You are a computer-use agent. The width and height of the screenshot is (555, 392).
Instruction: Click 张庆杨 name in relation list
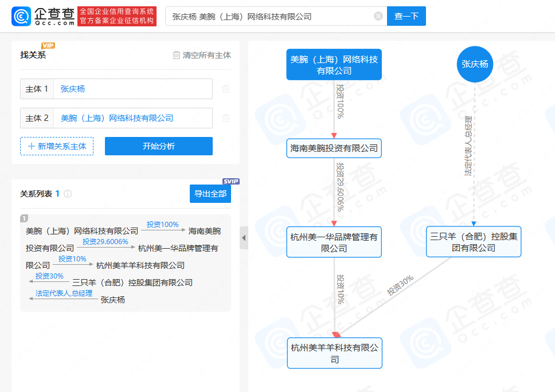[113, 300]
